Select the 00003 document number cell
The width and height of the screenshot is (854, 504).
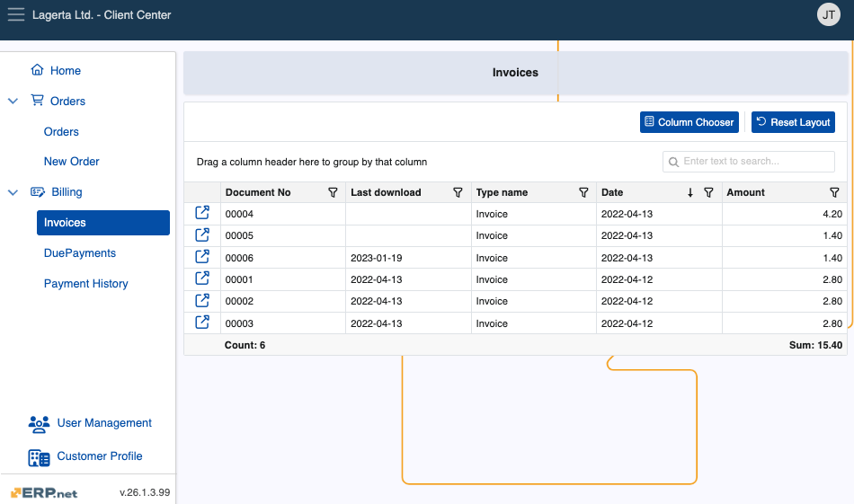coord(282,323)
